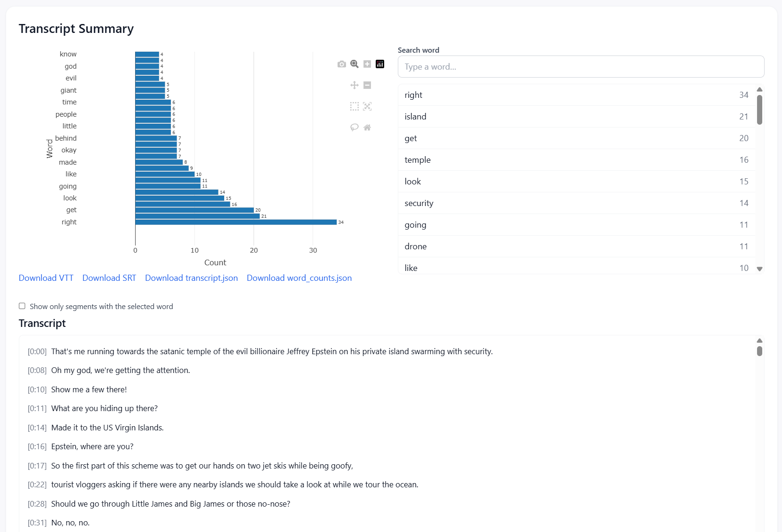Enable 'Show only segments with the selected word'
This screenshot has height=532, width=782.
coord(22,306)
